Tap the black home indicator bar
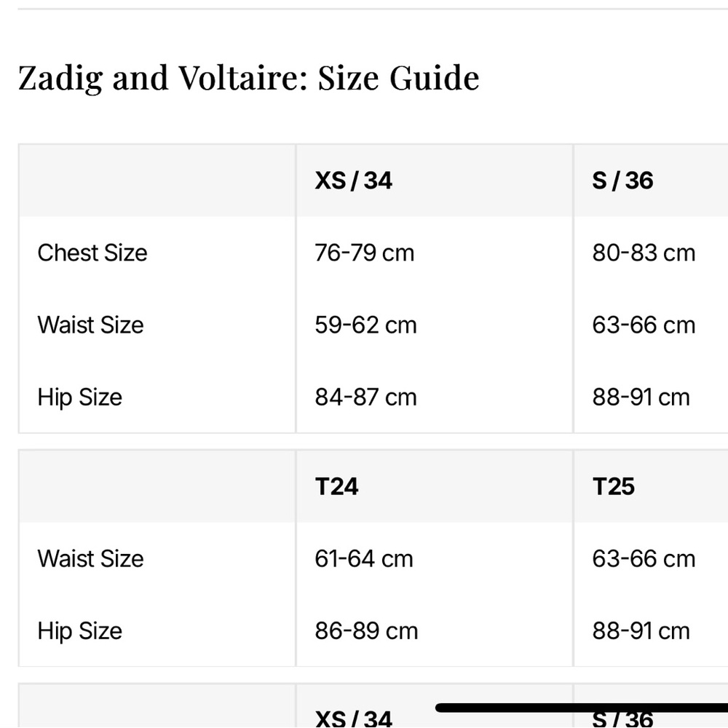 (x=581, y=708)
